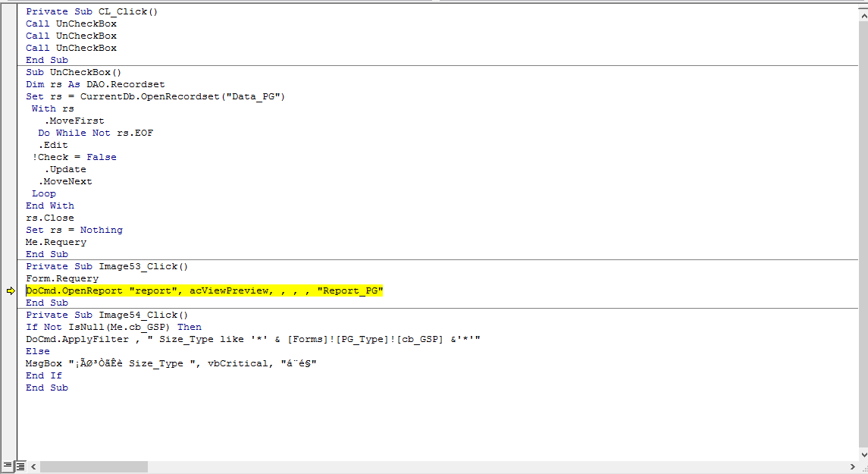868x474 pixels.
Task: Click the horizontal scrollbar left arrow
Action: (x=34, y=467)
